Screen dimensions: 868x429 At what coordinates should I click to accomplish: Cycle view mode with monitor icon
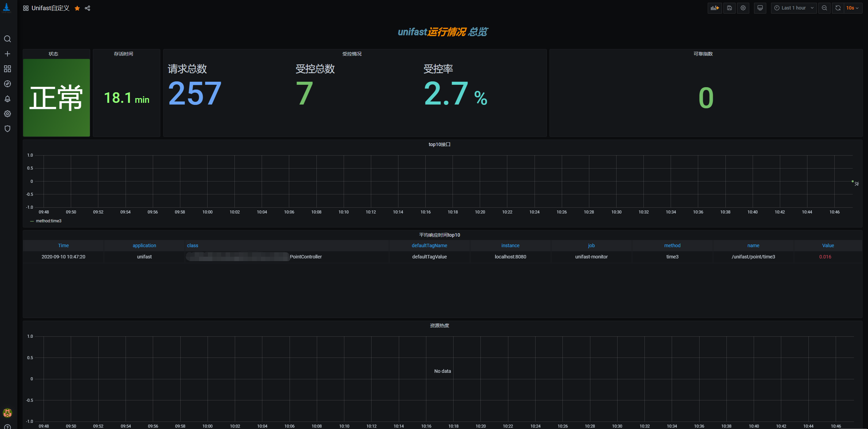pyautogui.click(x=760, y=8)
